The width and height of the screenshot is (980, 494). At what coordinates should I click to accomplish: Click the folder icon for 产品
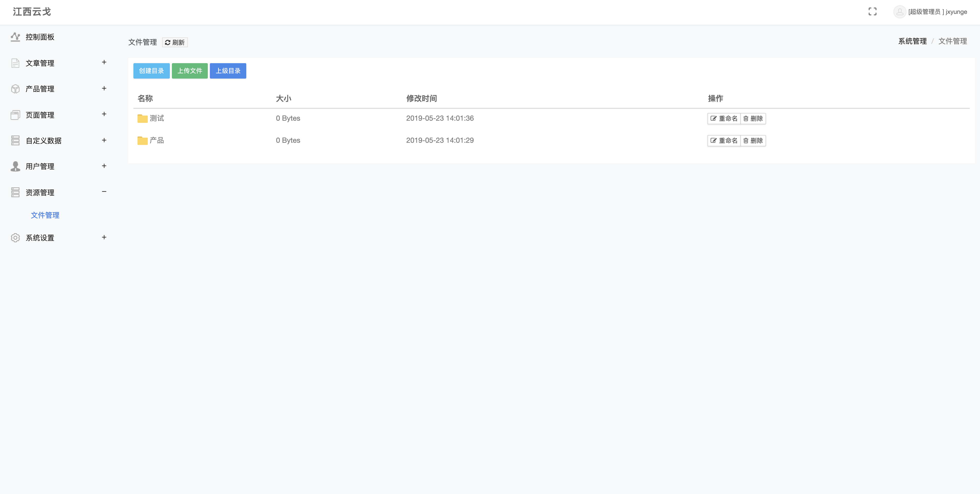pos(142,140)
